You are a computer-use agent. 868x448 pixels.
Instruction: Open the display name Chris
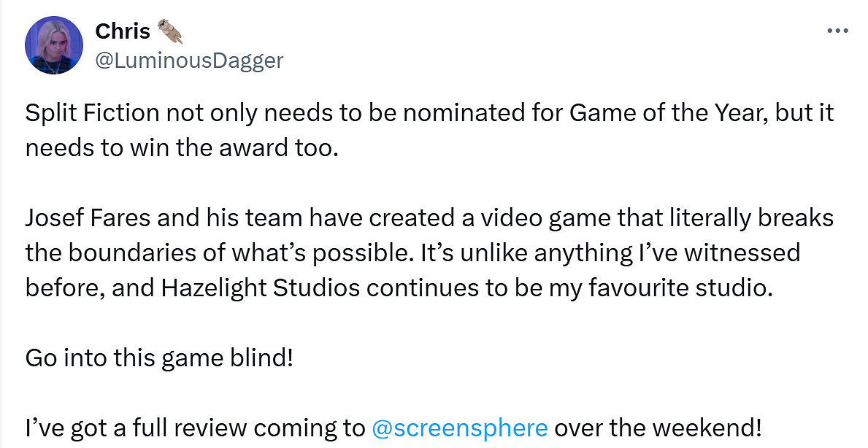122,31
